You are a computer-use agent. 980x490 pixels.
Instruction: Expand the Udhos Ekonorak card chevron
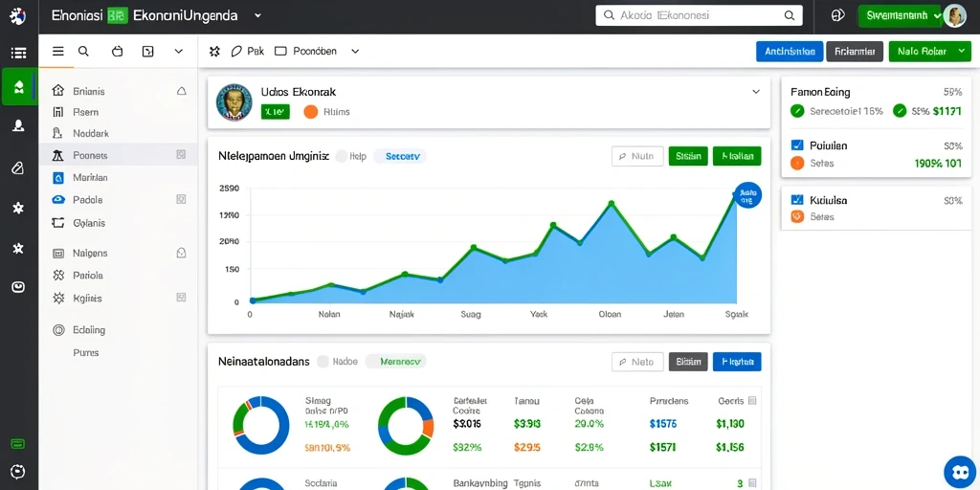click(756, 92)
